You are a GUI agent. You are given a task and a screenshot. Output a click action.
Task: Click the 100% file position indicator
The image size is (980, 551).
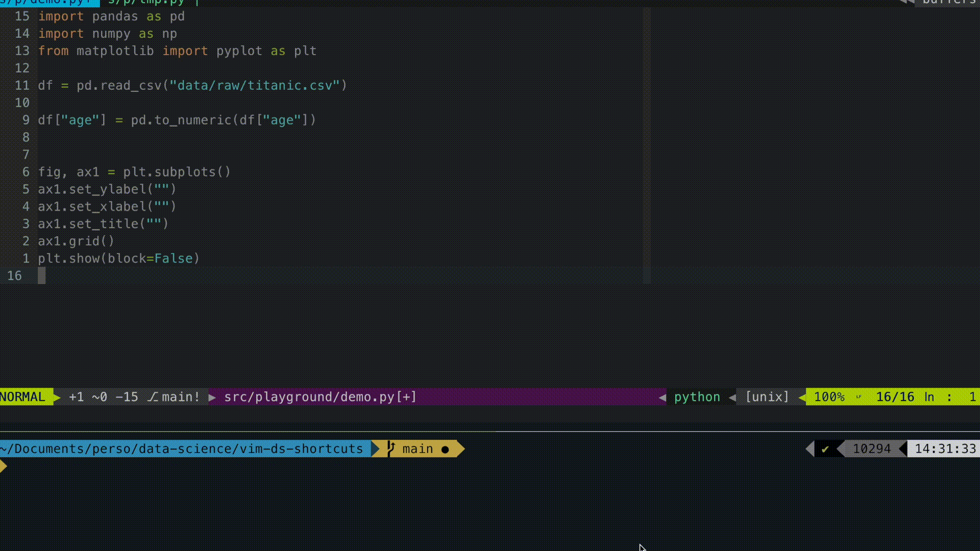(x=829, y=397)
